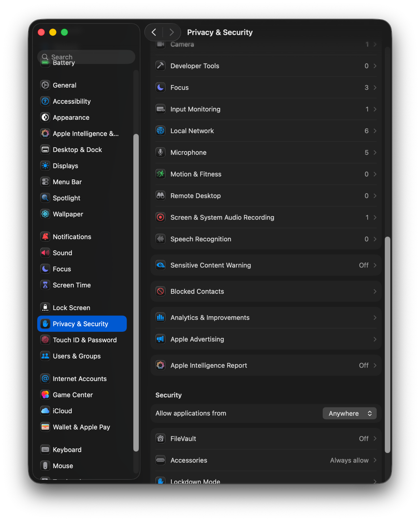The width and height of the screenshot is (420, 521).
Task: Select Lock Screen in the sidebar
Action: coord(72,308)
